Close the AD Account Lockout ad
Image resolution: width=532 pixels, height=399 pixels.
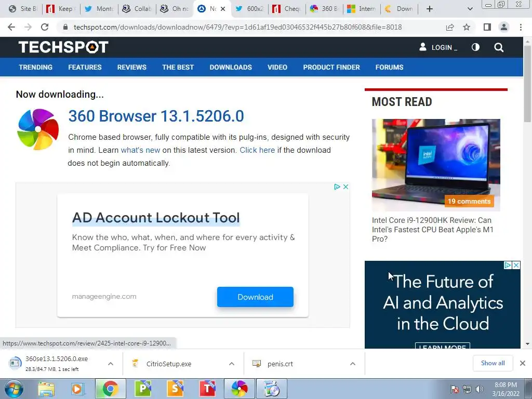[345, 187]
